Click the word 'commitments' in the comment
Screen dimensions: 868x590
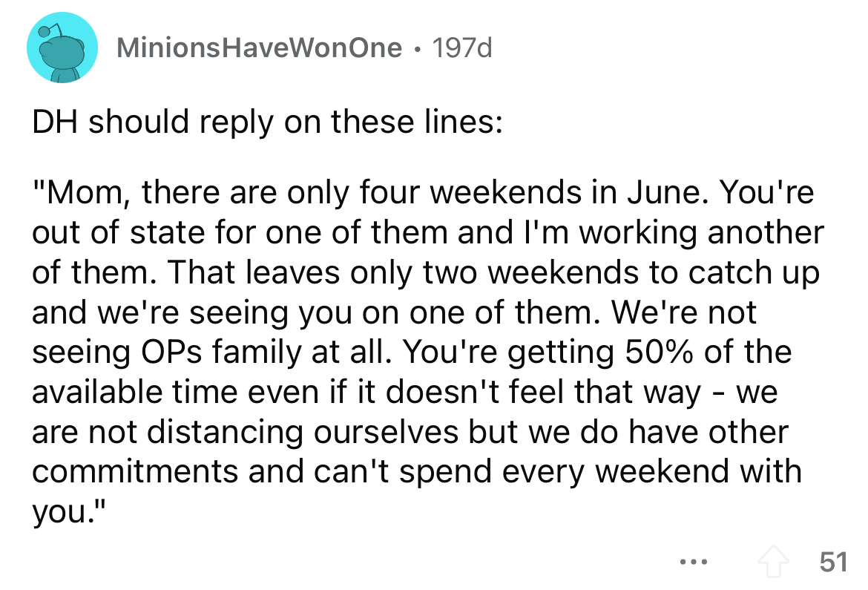tap(134, 471)
